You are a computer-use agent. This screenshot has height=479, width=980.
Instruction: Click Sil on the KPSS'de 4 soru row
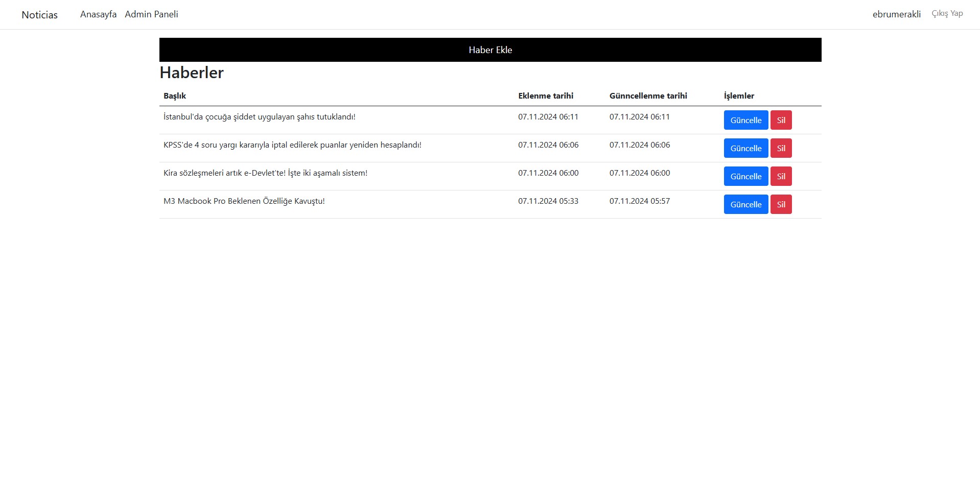(x=781, y=149)
